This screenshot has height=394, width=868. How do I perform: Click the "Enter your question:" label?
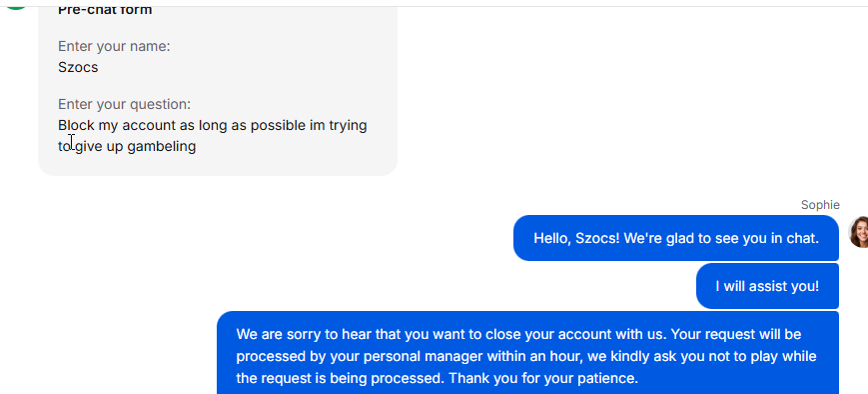[125, 104]
